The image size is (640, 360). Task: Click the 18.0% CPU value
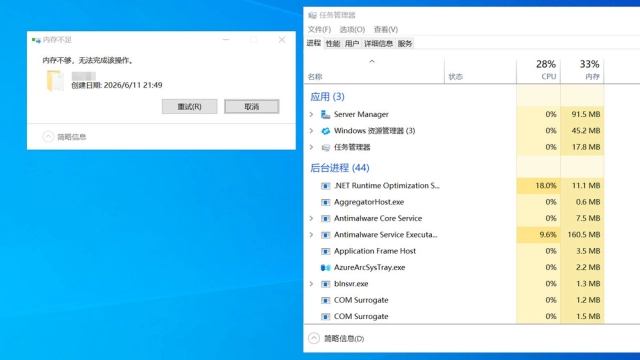coord(546,186)
